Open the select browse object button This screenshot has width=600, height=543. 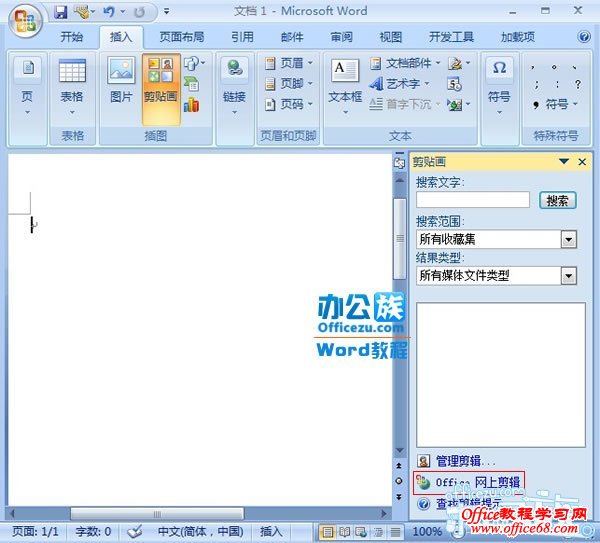pyautogui.click(x=399, y=481)
